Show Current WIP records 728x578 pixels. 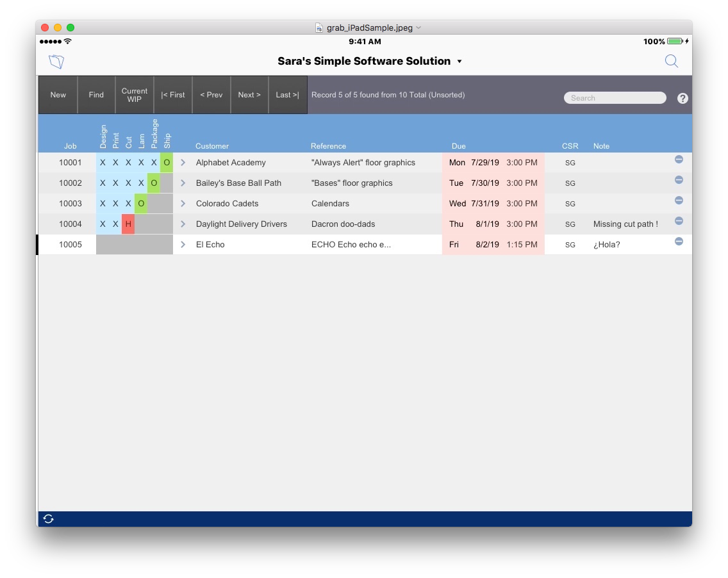pos(134,95)
